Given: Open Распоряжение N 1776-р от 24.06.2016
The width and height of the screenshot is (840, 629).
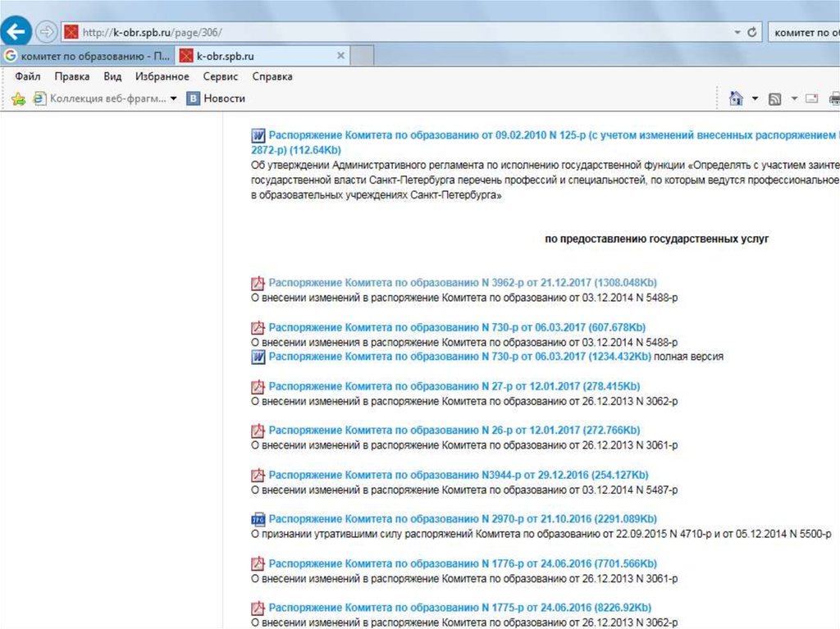Looking at the screenshot, I should click(x=463, y=563).
